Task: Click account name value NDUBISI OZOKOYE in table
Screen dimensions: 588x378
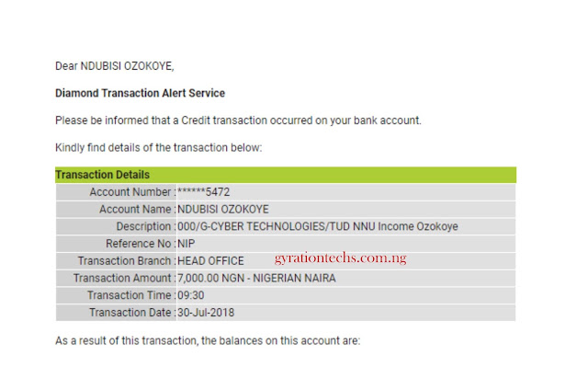Action: [223, 210]
